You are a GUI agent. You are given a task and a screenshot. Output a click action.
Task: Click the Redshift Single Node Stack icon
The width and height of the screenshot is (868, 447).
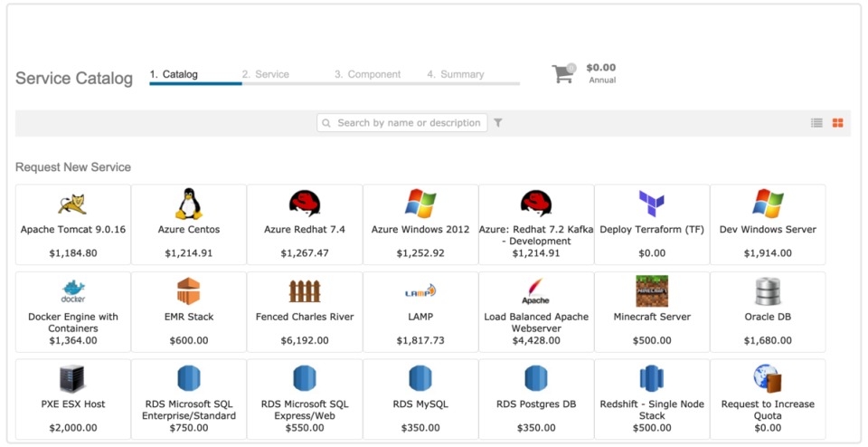pos(652,378)
